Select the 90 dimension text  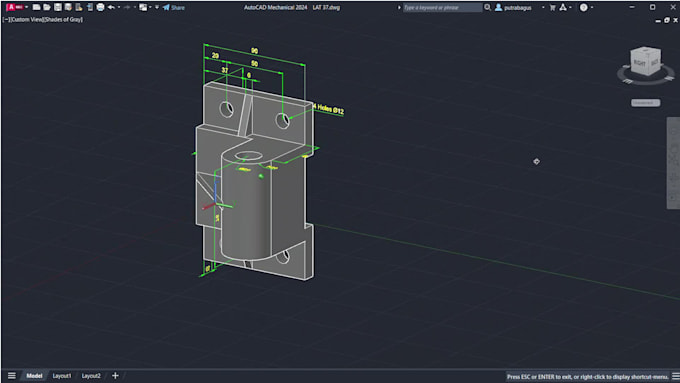pos(255,51)
